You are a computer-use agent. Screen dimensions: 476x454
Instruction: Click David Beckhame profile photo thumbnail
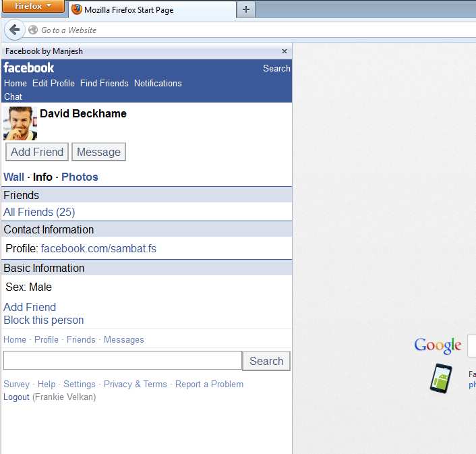click(20, 123)
